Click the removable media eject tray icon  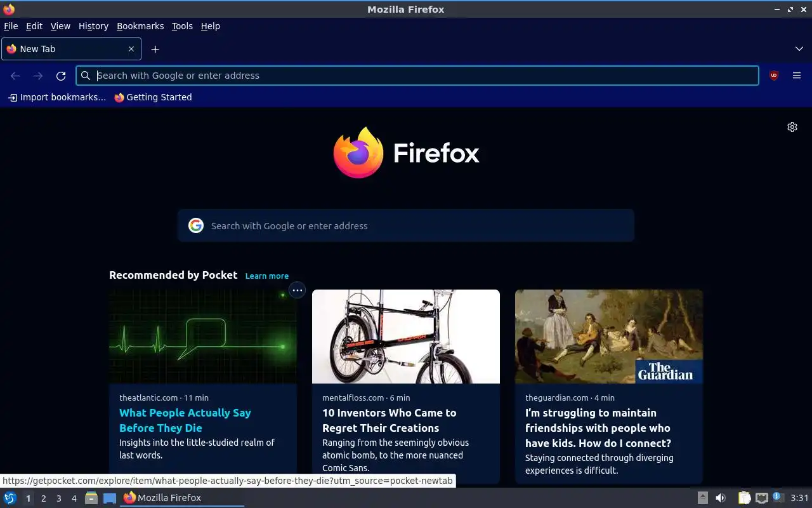[703, 498]
